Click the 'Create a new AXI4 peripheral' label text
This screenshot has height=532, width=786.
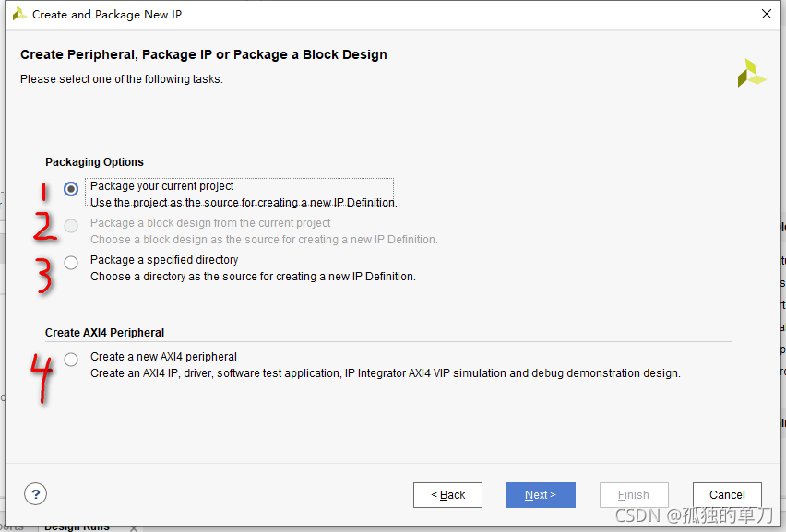click(x=163, y=357)
